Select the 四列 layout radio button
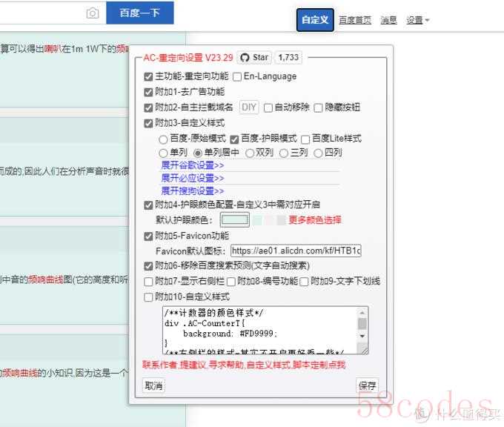 click(x=318, y=153)
